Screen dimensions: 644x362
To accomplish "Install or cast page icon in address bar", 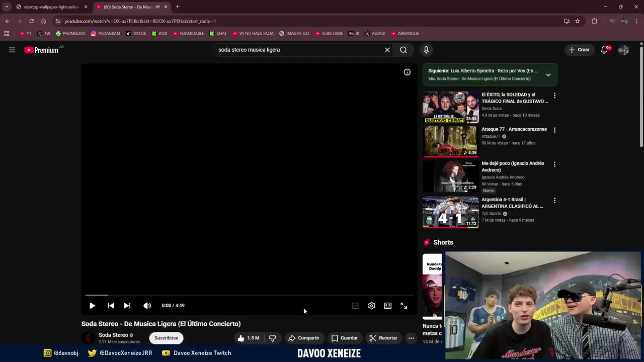I will pos(567,21).
